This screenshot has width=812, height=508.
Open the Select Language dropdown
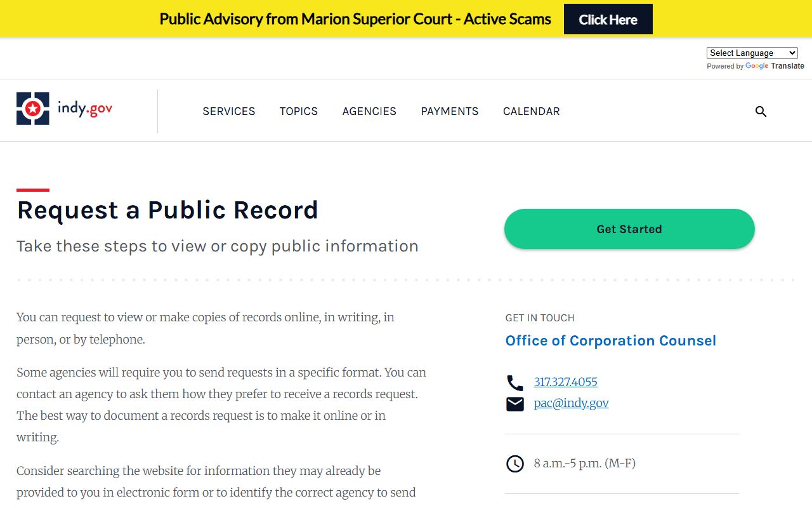point(752,53)
